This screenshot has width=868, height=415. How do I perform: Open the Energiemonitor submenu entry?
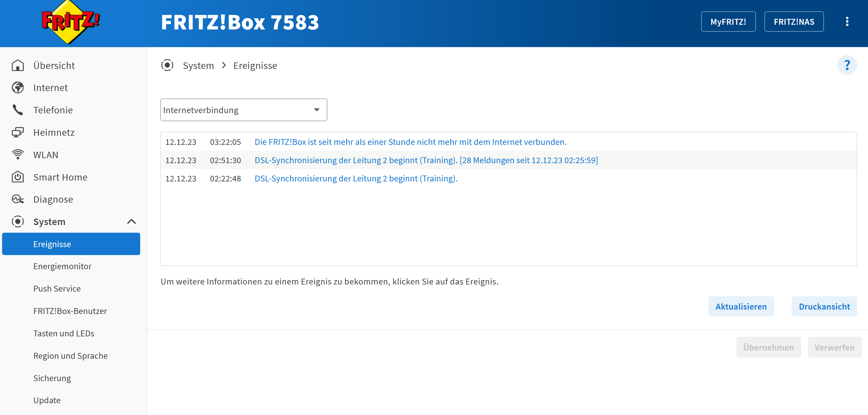click(62, 266)
